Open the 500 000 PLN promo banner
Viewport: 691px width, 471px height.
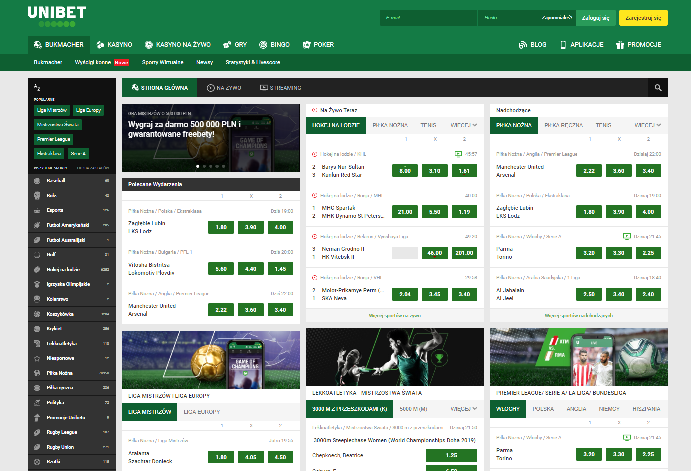pyautogui.click(x=211, y=138)
